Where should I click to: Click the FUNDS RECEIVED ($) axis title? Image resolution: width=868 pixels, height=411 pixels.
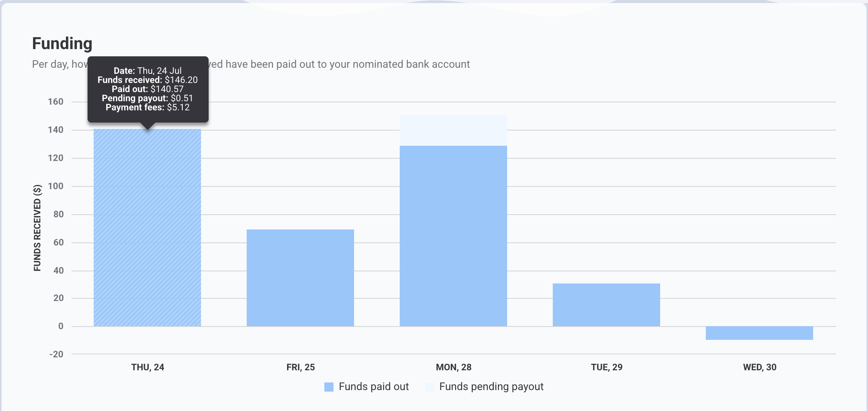(37, 228)
